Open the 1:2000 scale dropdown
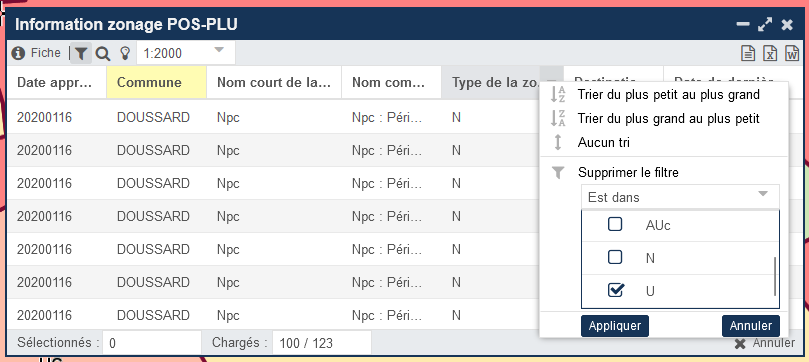This screenshot has width=809, height=362. click(x=186, y=53)
